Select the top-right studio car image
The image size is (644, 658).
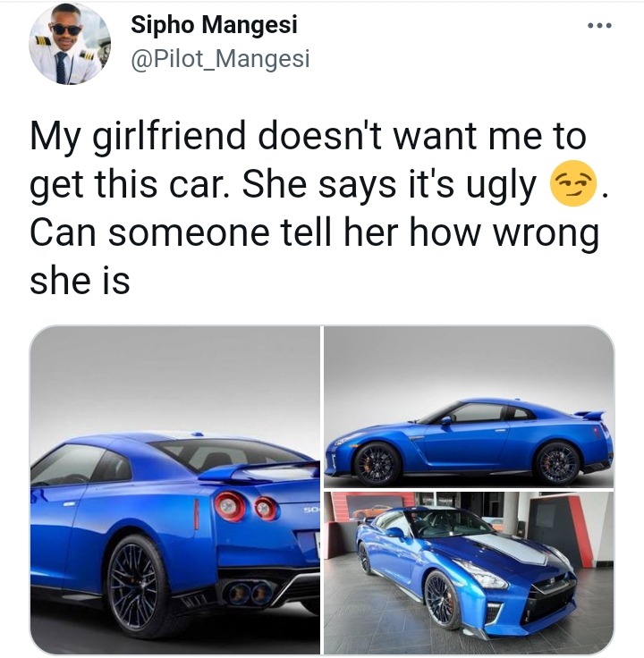[469, 407]
